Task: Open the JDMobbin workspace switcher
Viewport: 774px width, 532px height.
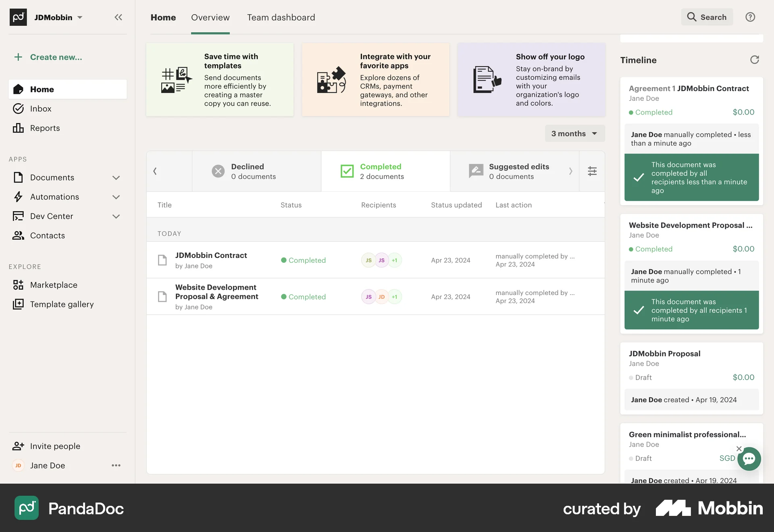Action: click(58, 17)
